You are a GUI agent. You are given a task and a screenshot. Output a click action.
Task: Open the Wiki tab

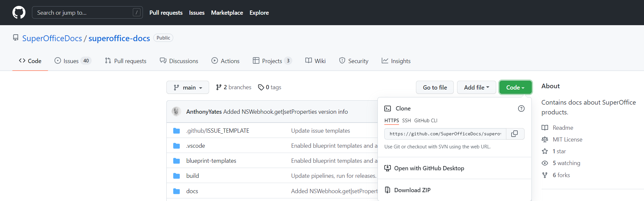(x=315, y=61)
